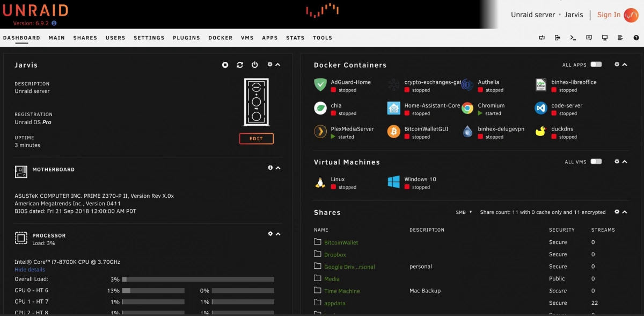
Task: Click the binhex-libreoffice container icon
Action: pos(541,85)
